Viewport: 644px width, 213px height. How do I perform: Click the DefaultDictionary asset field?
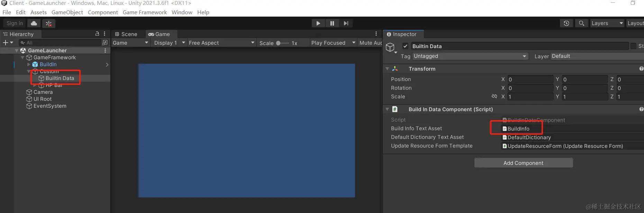coord(573,137)
